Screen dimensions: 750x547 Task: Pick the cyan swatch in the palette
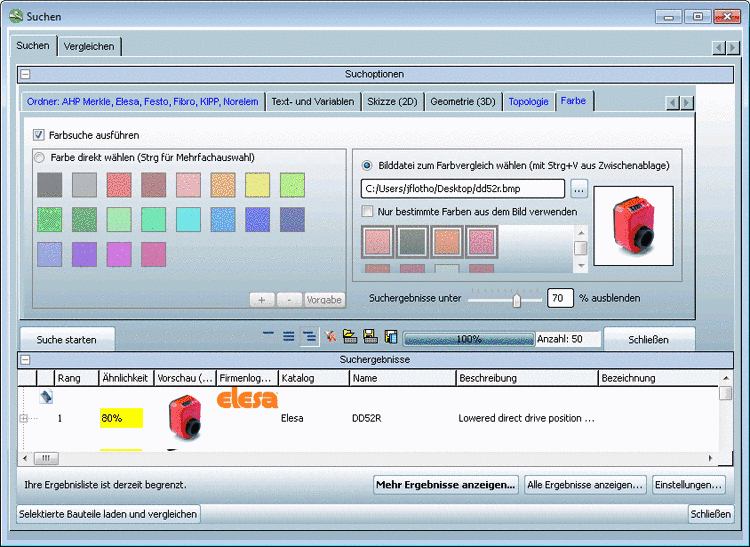pos(188,219)
